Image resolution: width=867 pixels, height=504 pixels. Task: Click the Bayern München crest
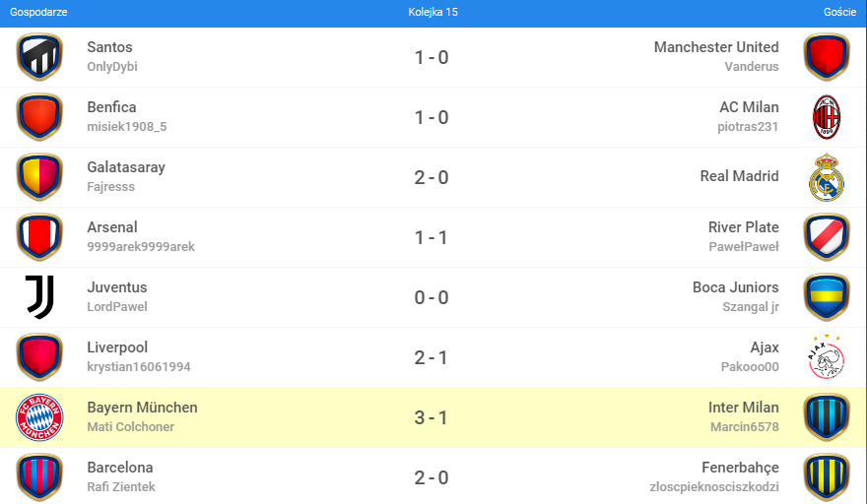coord(39,417)
